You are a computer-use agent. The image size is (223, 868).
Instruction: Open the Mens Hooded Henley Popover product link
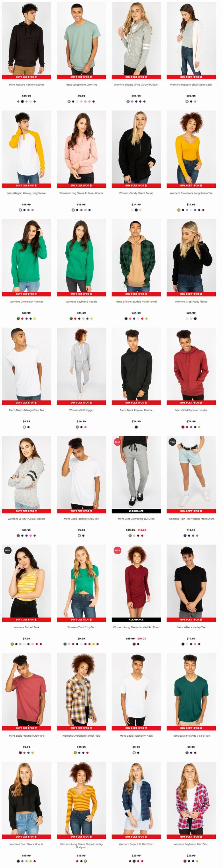[x=26, y=85]
